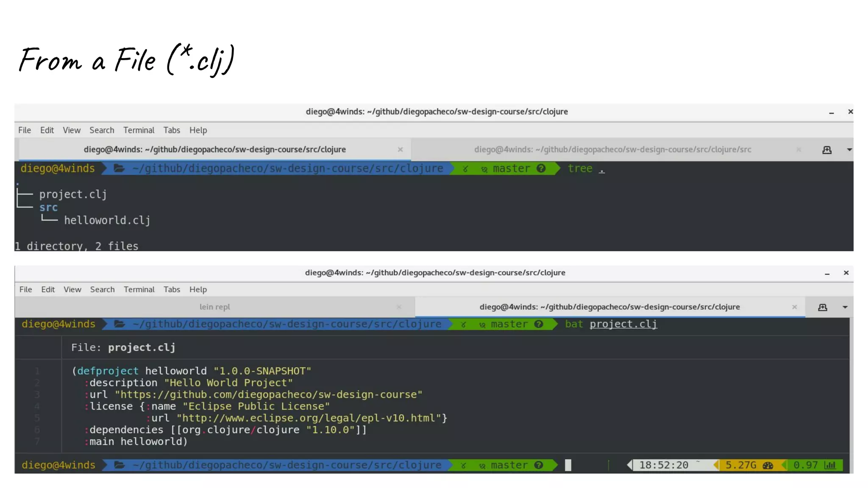
Task: Open Tabs menu in bottom terminal window
Action: [172, 289]
